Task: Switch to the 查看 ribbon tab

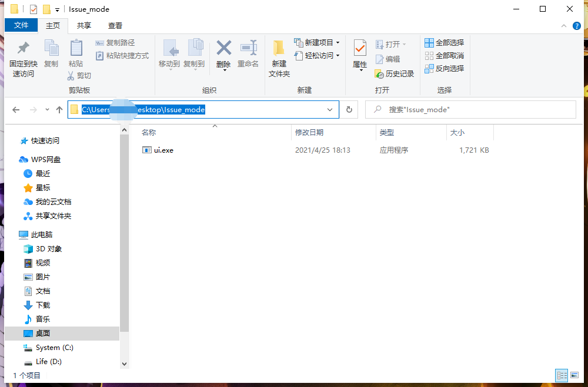Action: [x=114, y=25]
